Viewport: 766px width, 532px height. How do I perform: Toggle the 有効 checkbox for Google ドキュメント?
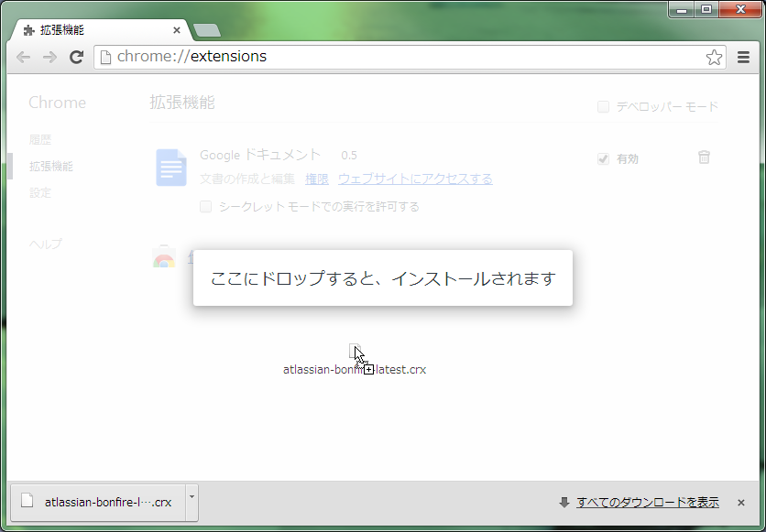[x=603, y=159]
